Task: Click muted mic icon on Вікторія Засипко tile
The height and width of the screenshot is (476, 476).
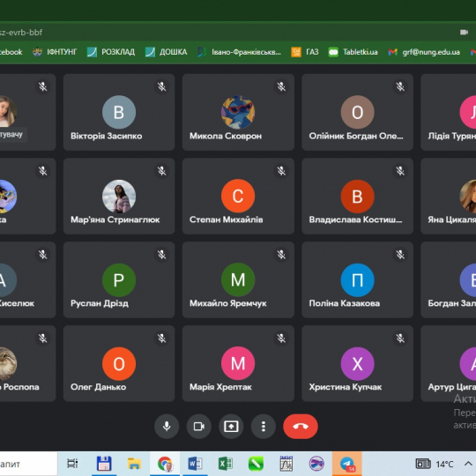Action: point(162,86)
